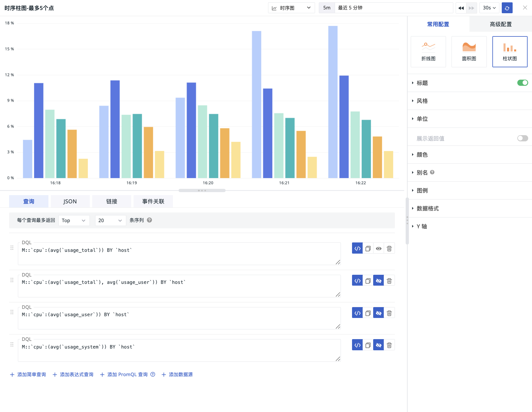The image size is (532, 412).
Task: Click the chart panel resize handle bar
Action: (x=202, y=190)
